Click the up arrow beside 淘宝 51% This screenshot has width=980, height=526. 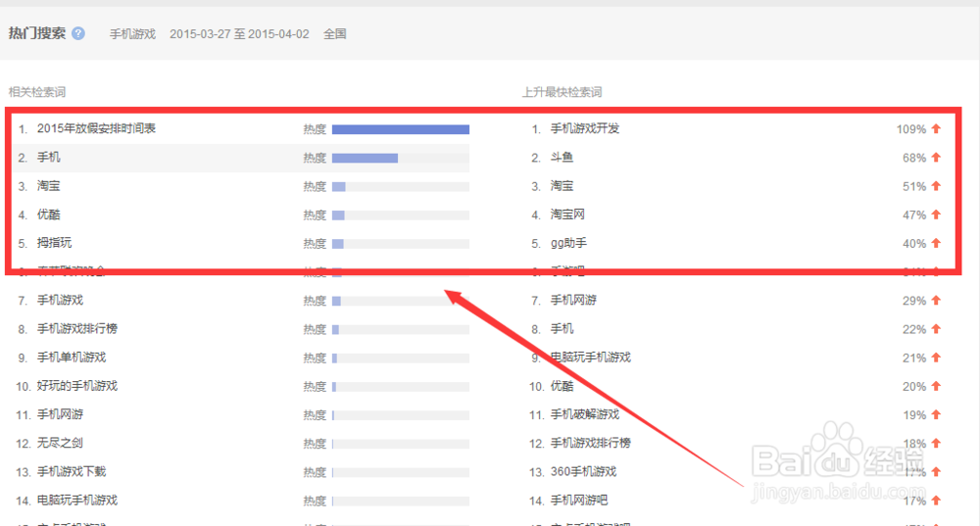936,186
